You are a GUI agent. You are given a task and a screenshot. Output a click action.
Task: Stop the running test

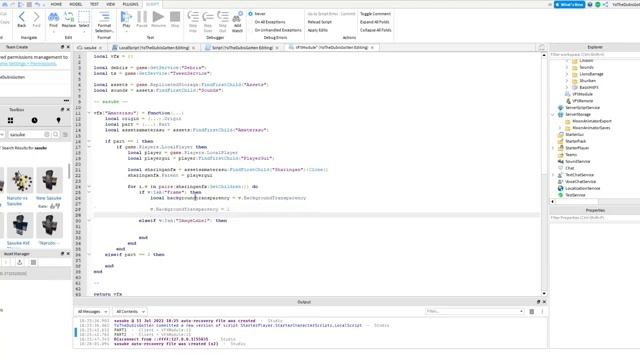click(175, 20)
